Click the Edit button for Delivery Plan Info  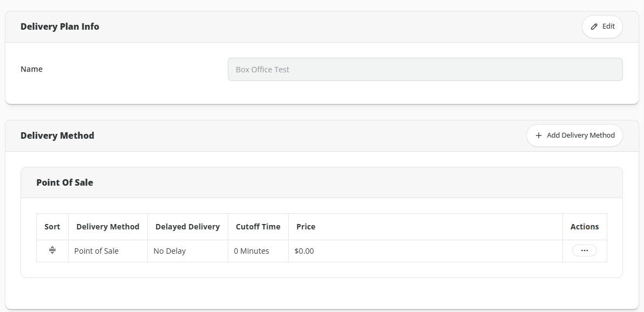[602, 26]
